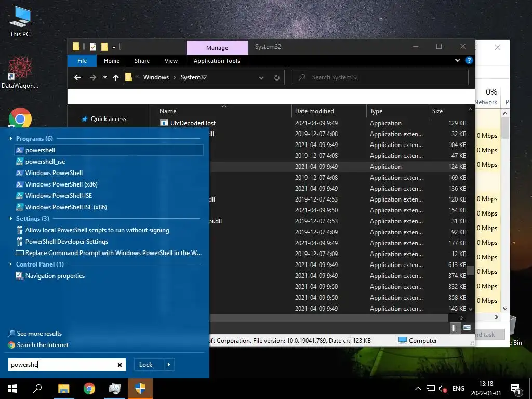Open the View ribbon tab
The height and width of the screenshot is (399, 532).
171,61
